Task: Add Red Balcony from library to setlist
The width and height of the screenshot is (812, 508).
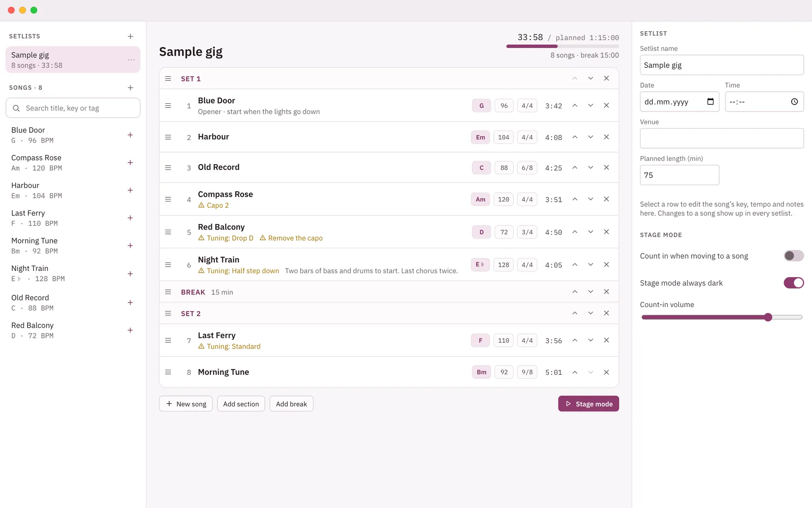Action: point(130,330)
